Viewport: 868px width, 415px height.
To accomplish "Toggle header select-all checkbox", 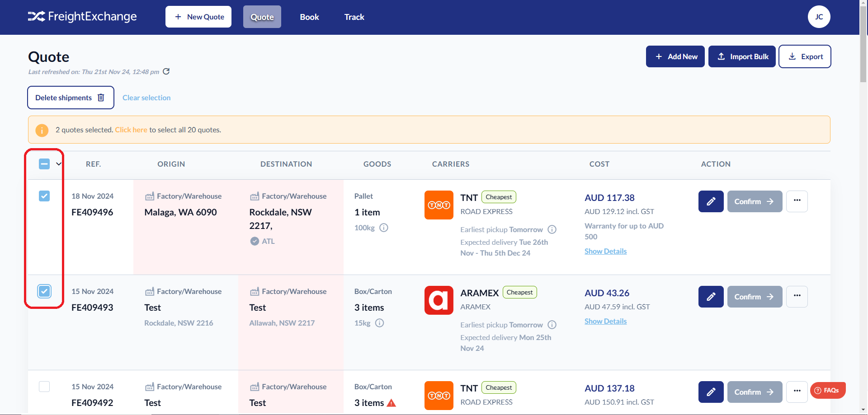I will click(x=44, y=164).
